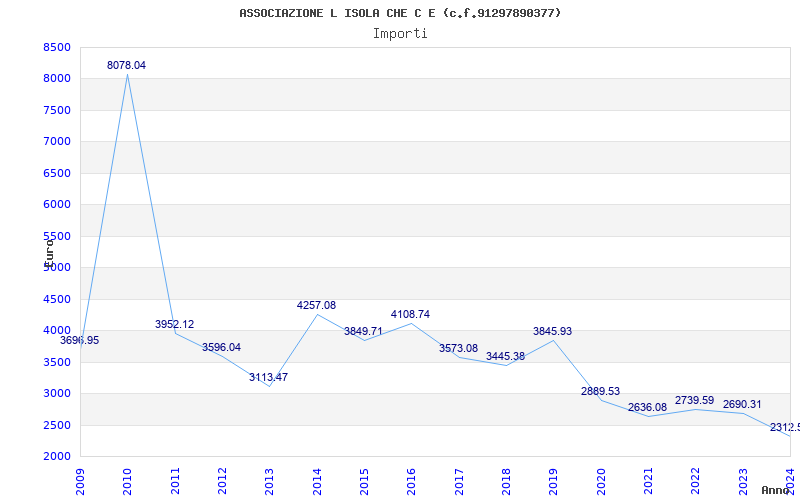The height and width of the screenshot is (500, 800).
Task: Click the 2013 x-axis year label
Action: click(x=269, y=481)
